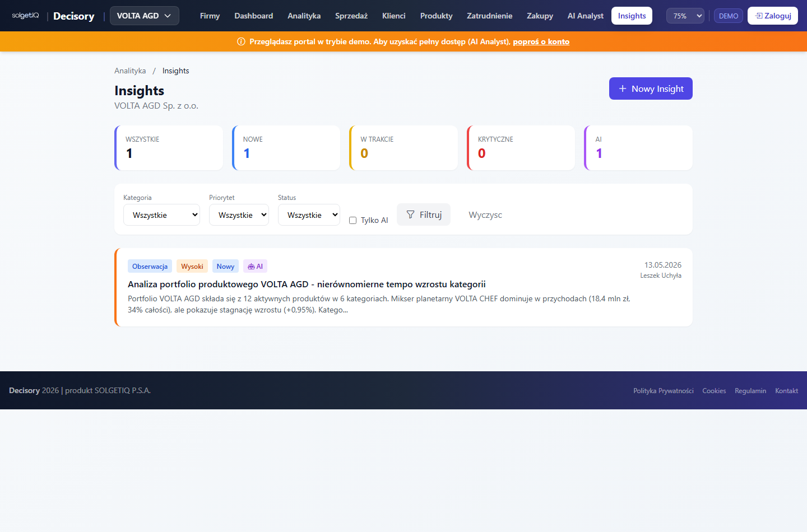Viewport: 807px width, 532px height.
Task: Click the Nowy status tag
Action: [x=225, y=267]
